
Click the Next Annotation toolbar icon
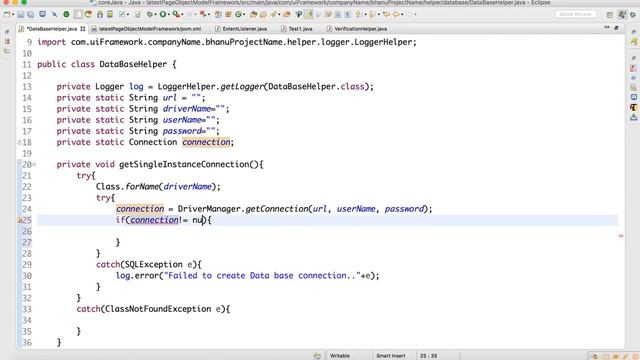click(x=358, y=14)
